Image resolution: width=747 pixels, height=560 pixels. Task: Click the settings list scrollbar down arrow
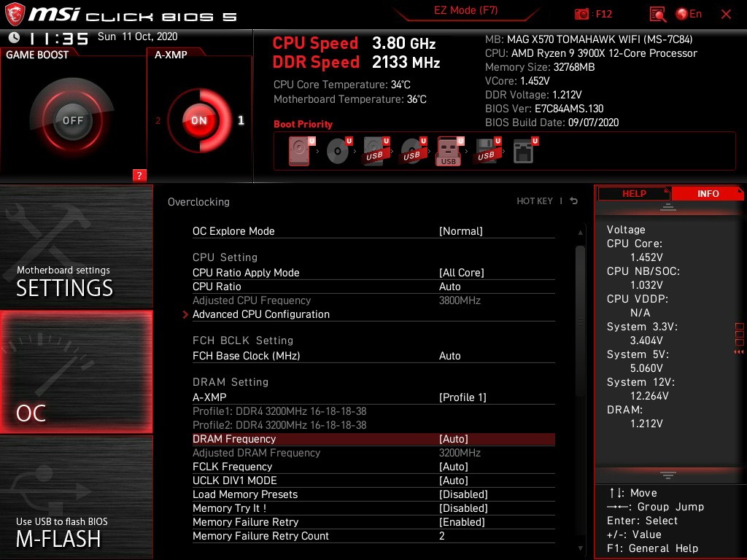[x=580, y=548]
